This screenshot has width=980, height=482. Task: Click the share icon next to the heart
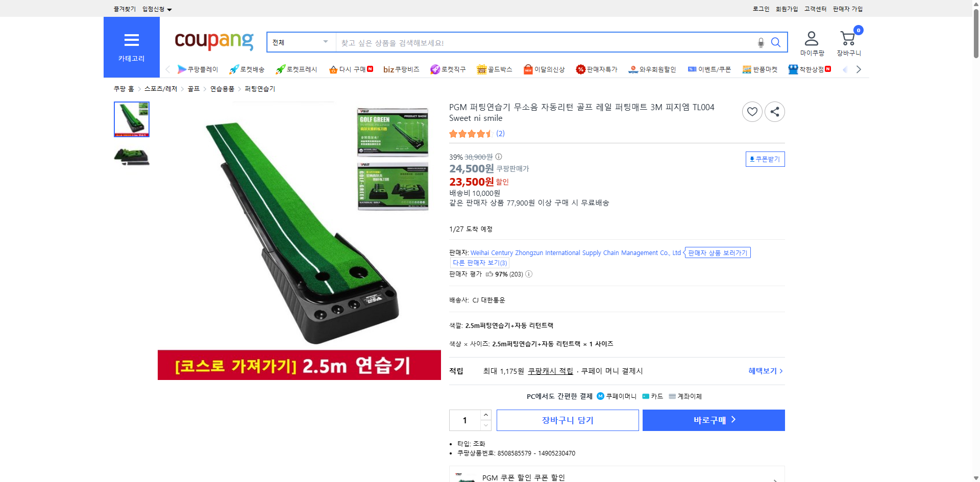tap(774, 111)
